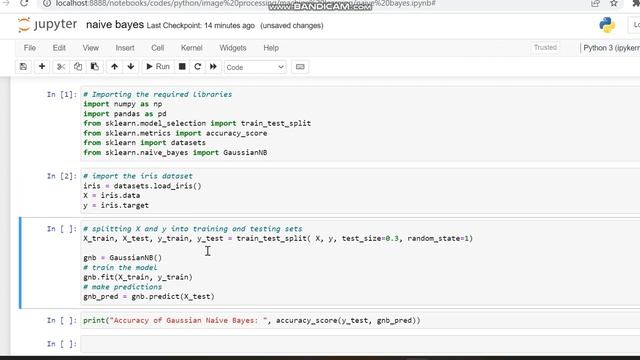Select the imports code cell
This screenshot has width=640, height=360.
361,123
